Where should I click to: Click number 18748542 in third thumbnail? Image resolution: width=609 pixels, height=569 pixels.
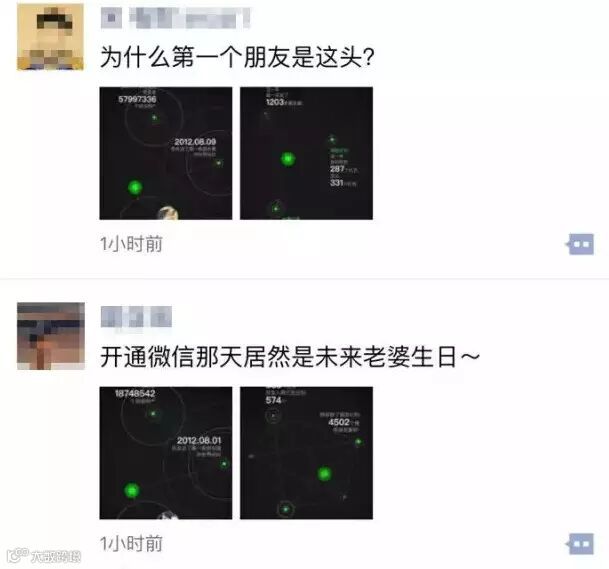coord(135,393)
